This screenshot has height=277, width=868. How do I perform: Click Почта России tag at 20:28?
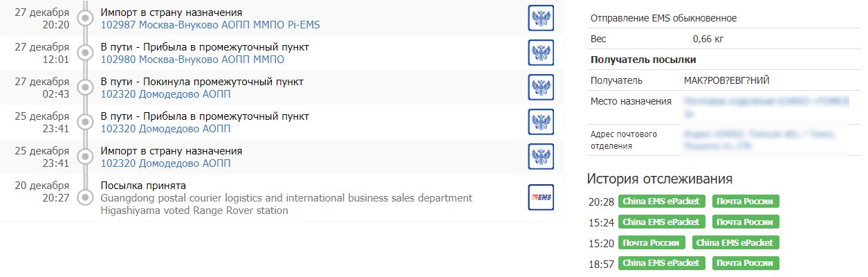pyautogui.click(x=746, y=202)
